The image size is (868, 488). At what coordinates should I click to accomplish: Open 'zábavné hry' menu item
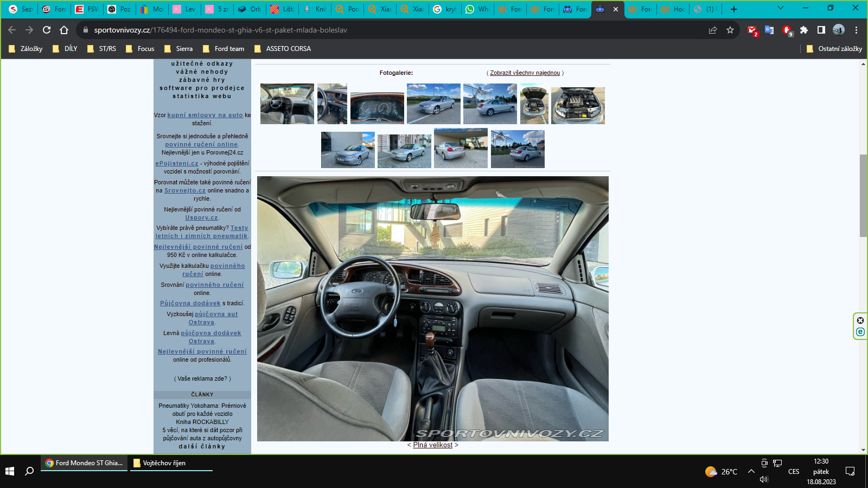point(202,80)
